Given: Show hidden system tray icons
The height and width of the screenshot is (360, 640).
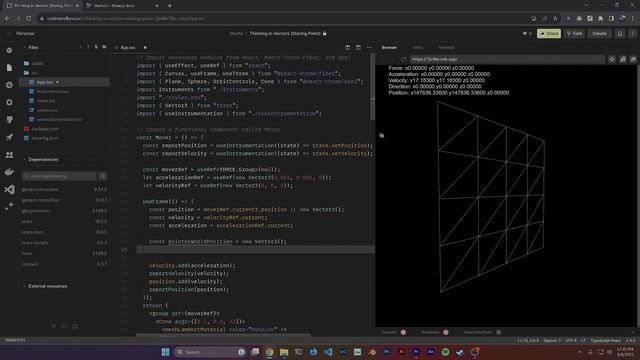Looking at the screenshot, I should click(579, 352).
